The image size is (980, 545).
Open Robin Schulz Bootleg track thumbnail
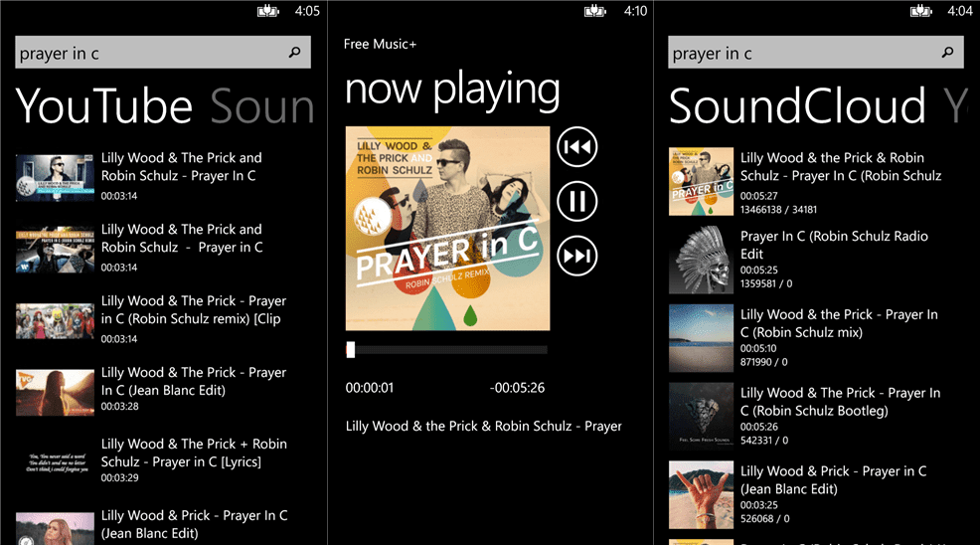coord(702,416)
